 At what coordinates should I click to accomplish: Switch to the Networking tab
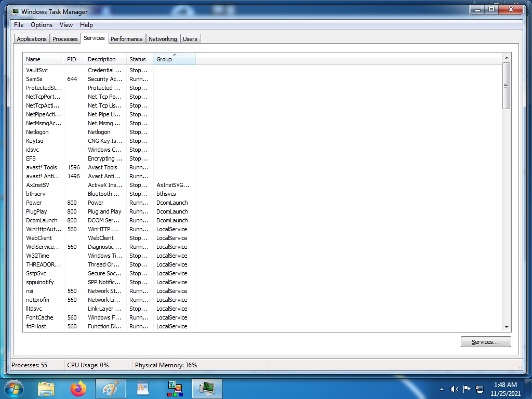click(163, 39)
